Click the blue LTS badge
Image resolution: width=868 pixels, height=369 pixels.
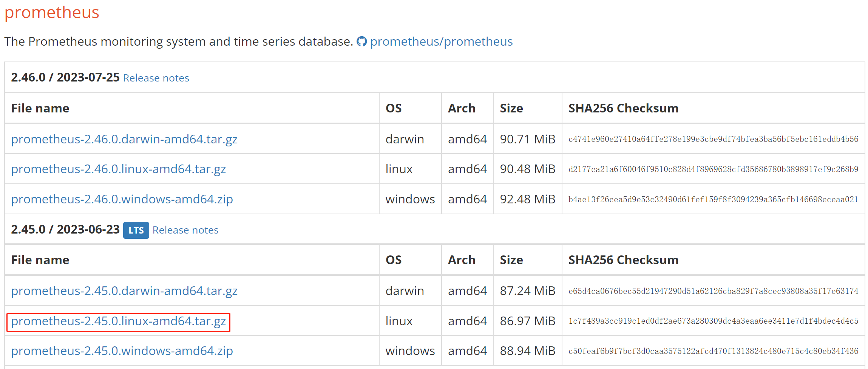click(x=136, y=230)
